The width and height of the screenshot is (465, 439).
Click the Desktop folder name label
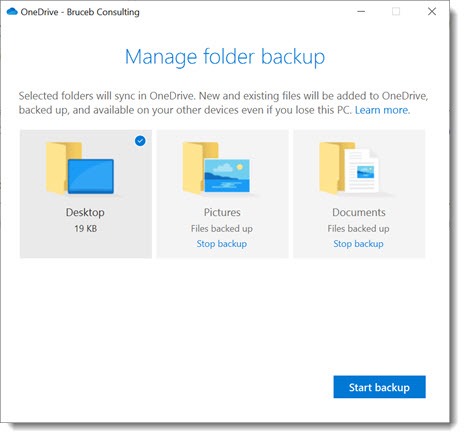pyautogui.click(x=85, y=212)
